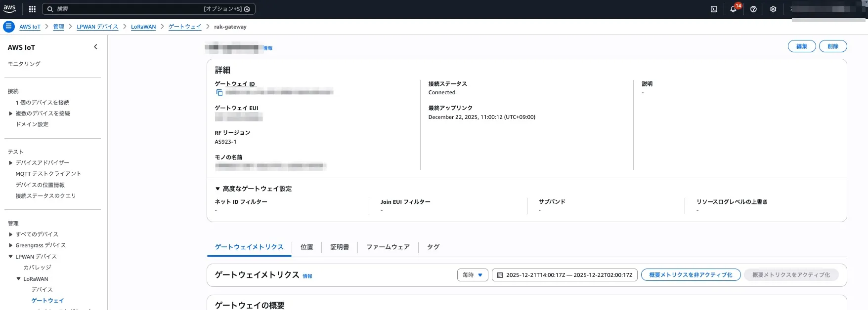Collapse LoRaWAN tree node
Screen dimensions: 868x310
[18, 279]
